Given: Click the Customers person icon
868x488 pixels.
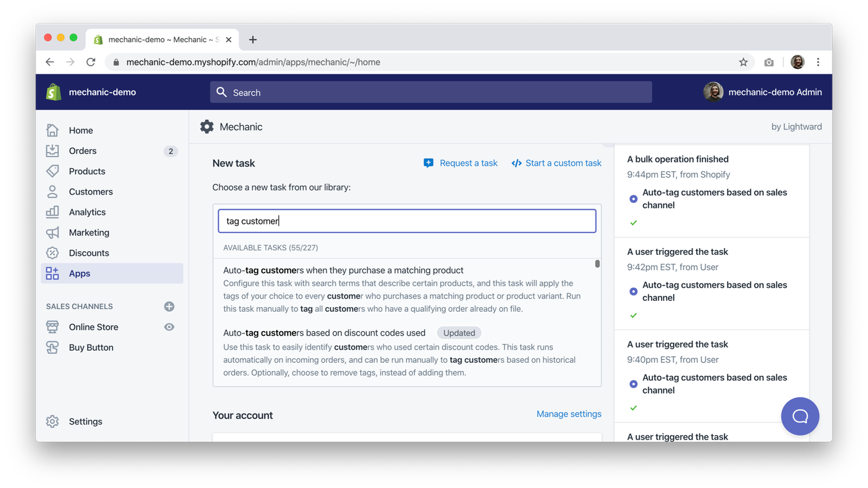Looking at the screenshot, I should click(x=53, y=192).
